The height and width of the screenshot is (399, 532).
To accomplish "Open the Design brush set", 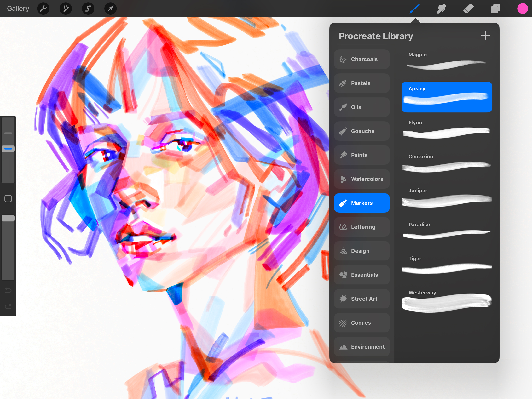I will point(362,251).
